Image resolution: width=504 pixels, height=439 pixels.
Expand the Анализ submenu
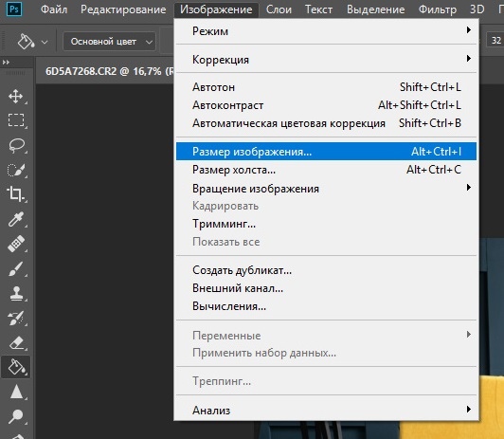326,410
